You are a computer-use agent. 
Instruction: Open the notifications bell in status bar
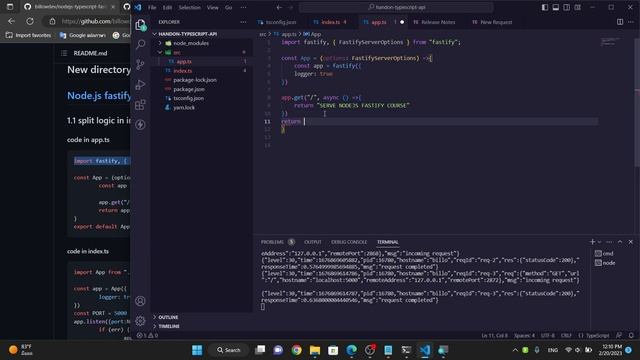(x=631, y=336)
